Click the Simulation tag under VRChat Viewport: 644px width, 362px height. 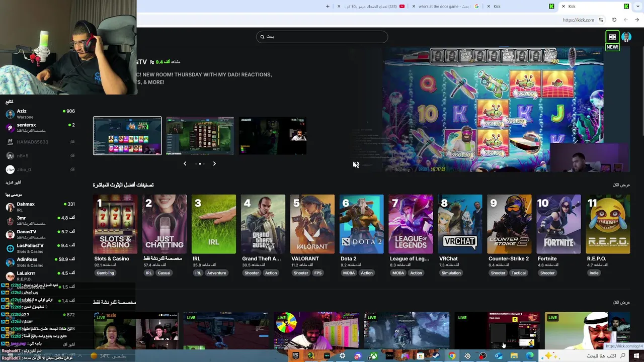pyautogui.click(x=451, y=273)
